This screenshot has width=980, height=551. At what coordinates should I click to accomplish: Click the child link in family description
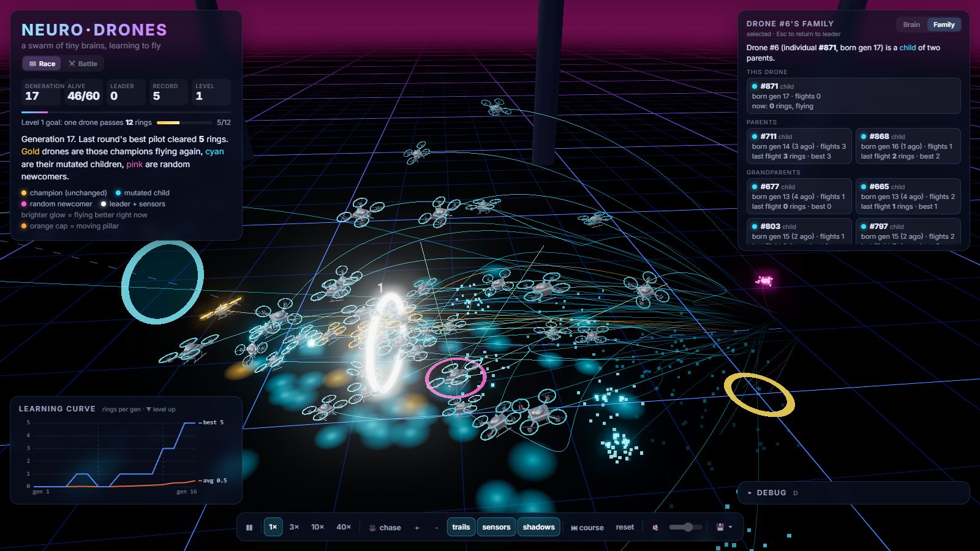(907, 48)
